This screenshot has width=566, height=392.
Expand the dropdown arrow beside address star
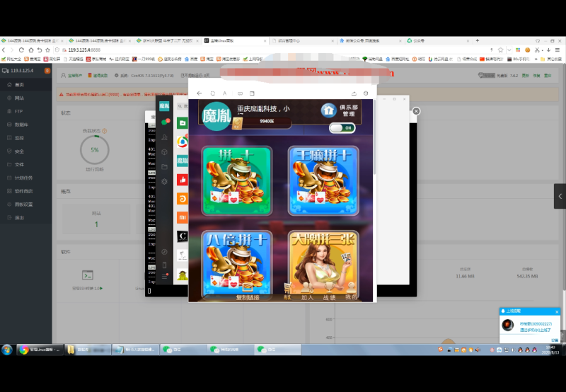[509, 50]
